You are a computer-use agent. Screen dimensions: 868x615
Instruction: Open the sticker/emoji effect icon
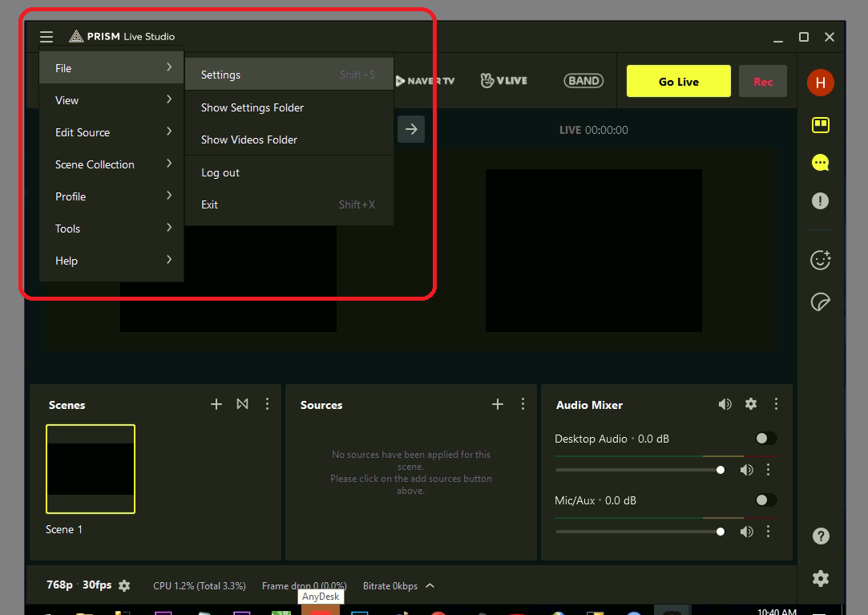click(x=820, y=260)
